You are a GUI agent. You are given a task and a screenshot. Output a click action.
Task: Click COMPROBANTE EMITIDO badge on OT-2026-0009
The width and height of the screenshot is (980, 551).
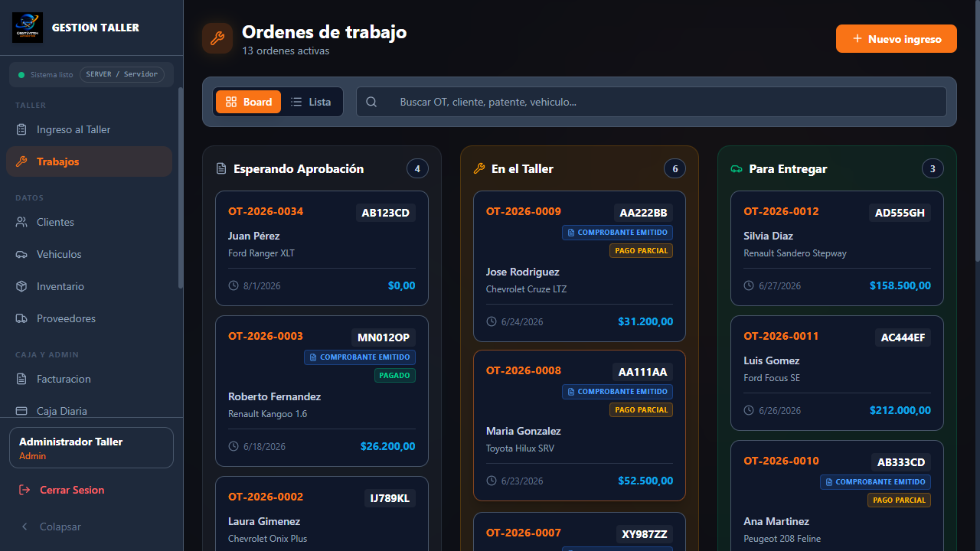point(618,233)
